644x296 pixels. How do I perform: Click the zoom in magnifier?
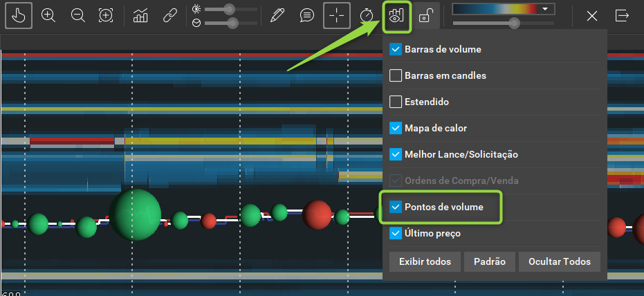point(48,16)
